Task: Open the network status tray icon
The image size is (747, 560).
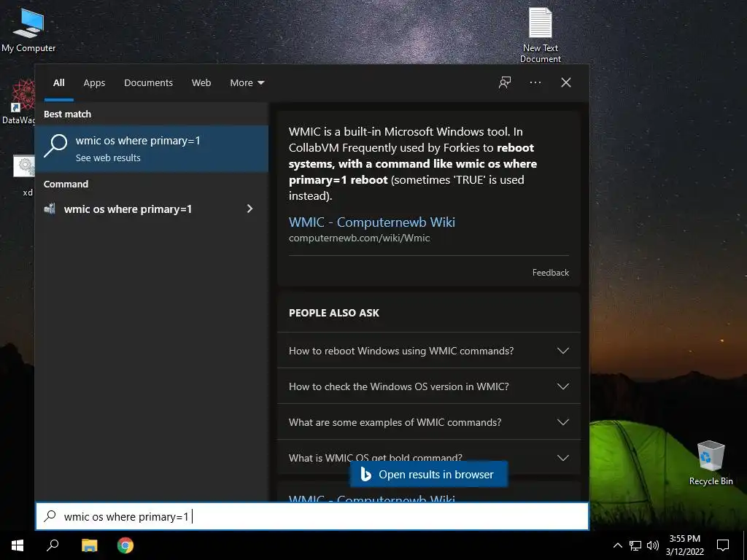Action: click(635, 545)
